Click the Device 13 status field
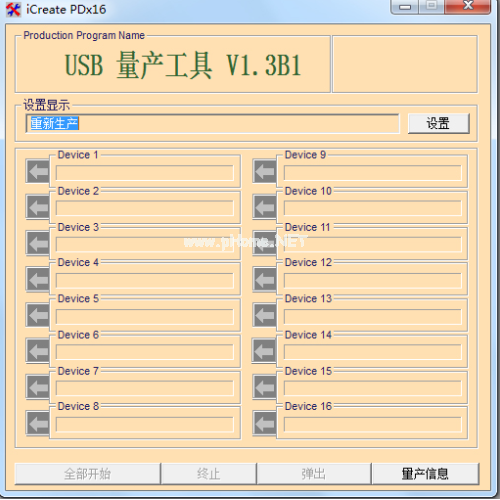This screenshot has height=500, width=500. coord(373,317)
